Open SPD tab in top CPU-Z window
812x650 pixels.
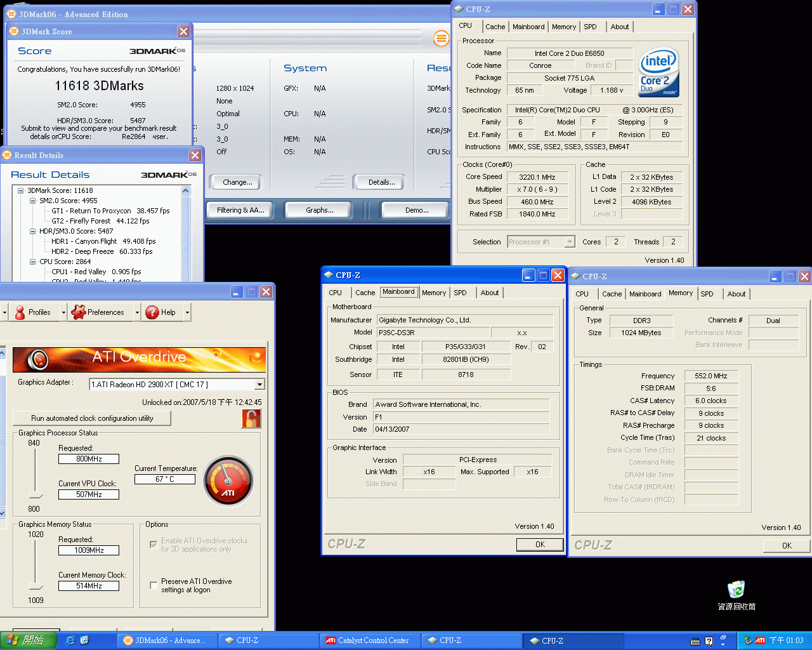pyautogui.click(x=591, y=27)
